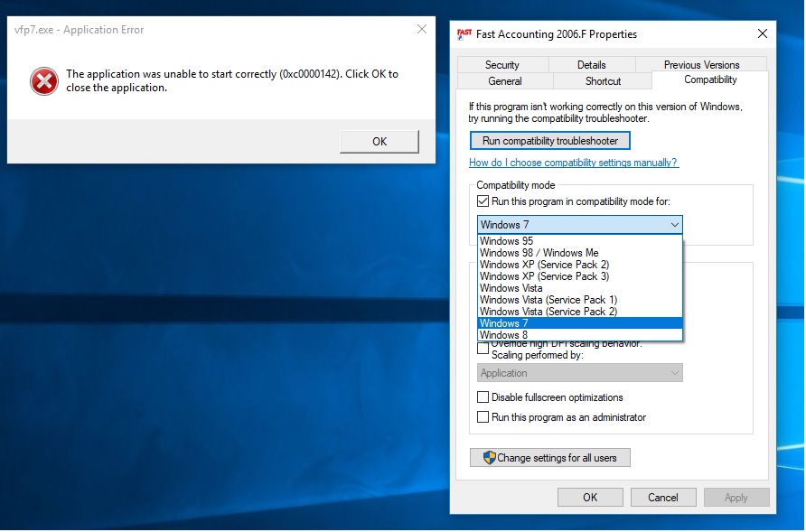Screen dimensions: 806x532
Task: Click the red error icon in the dialog
Action: coord(43,81)
